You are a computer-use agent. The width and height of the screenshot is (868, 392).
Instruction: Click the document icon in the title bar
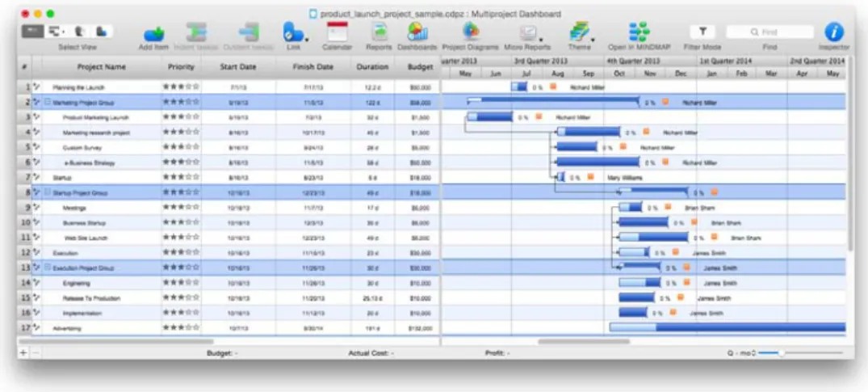click(x=313, y=14)
